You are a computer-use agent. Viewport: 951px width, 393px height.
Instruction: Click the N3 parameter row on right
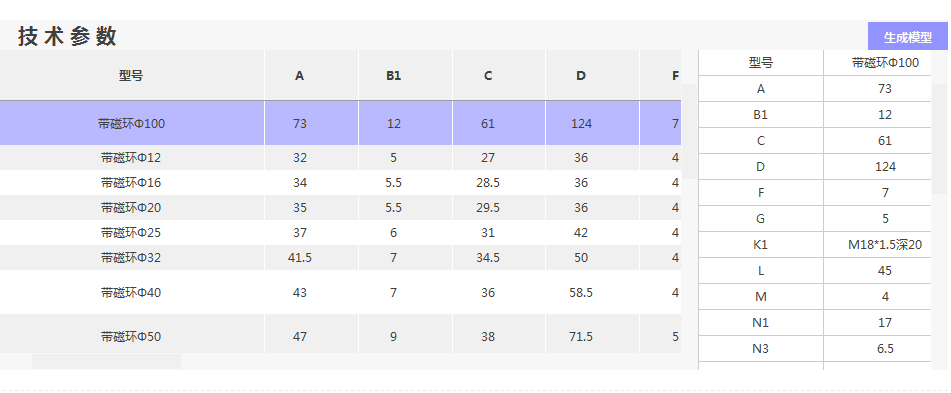coord(815,349)
